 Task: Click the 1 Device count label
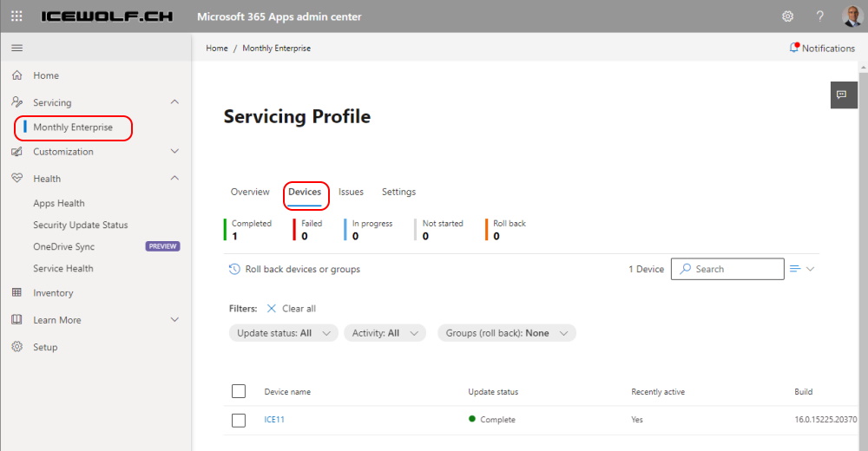tap(646, 269)
